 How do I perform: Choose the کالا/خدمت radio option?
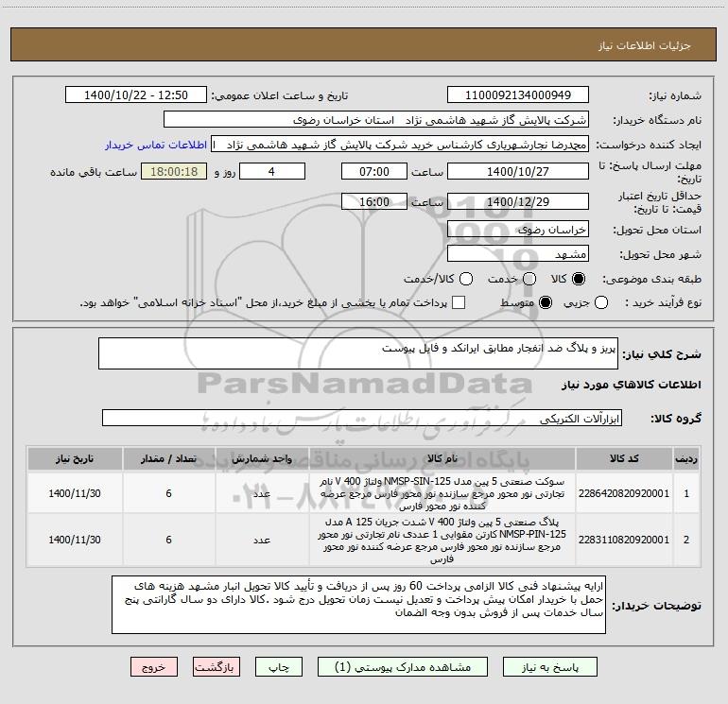pos(466,279)
